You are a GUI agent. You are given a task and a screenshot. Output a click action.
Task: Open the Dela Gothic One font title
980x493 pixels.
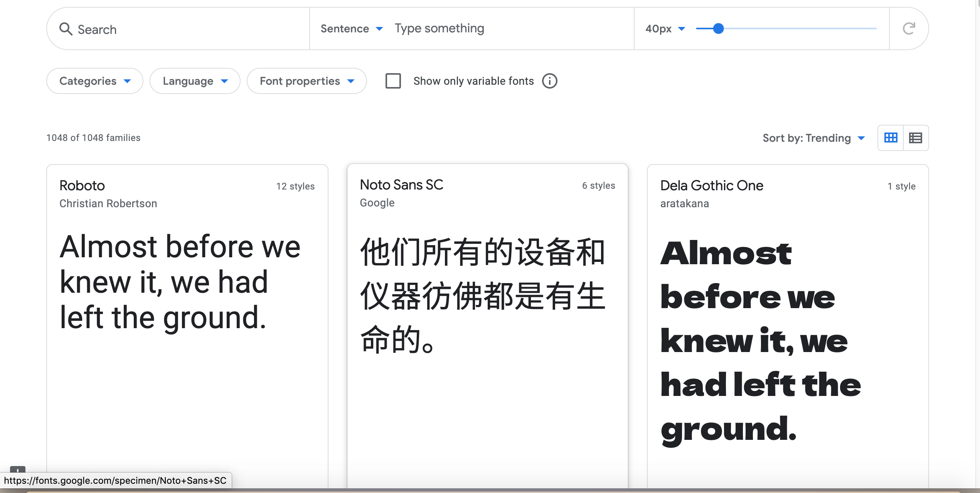point(712,186)
